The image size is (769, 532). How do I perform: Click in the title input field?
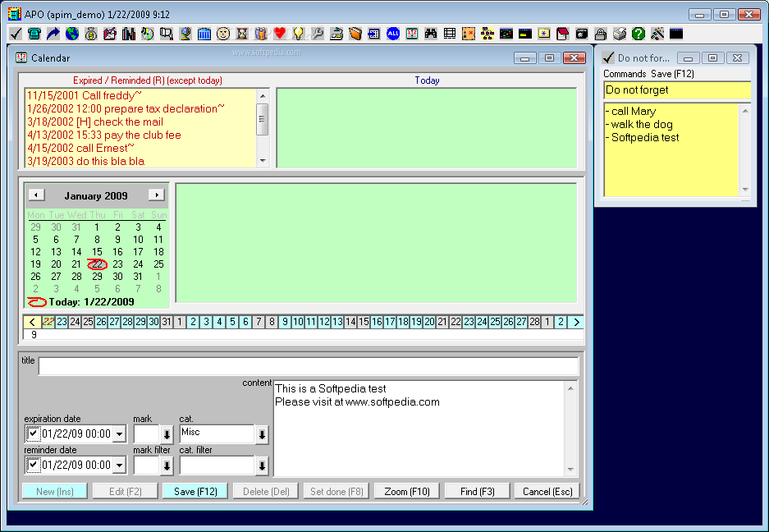coord(309,366)
